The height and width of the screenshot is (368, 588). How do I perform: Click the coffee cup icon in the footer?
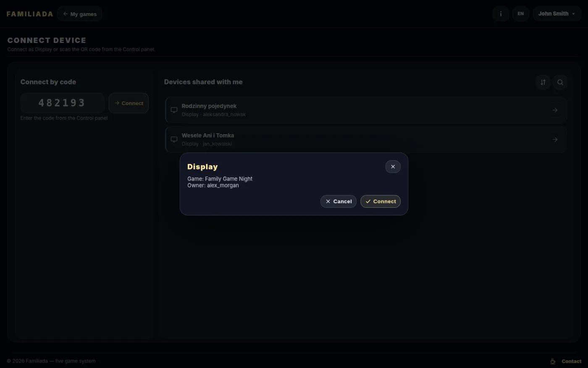tap(553, 361)
